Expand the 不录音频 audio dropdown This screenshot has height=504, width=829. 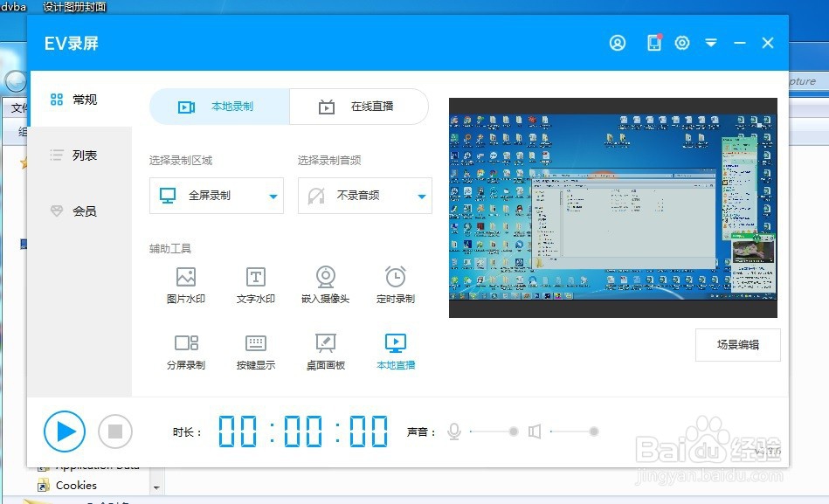[365, 195]
